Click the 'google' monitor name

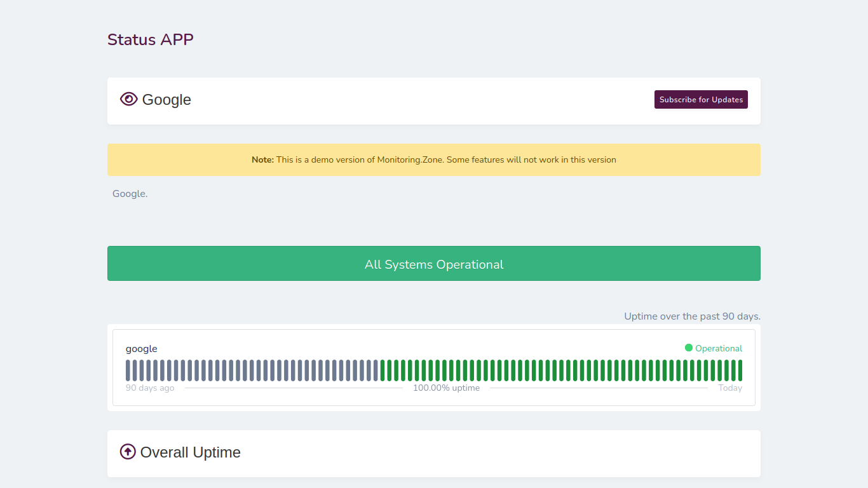point(142,349)
